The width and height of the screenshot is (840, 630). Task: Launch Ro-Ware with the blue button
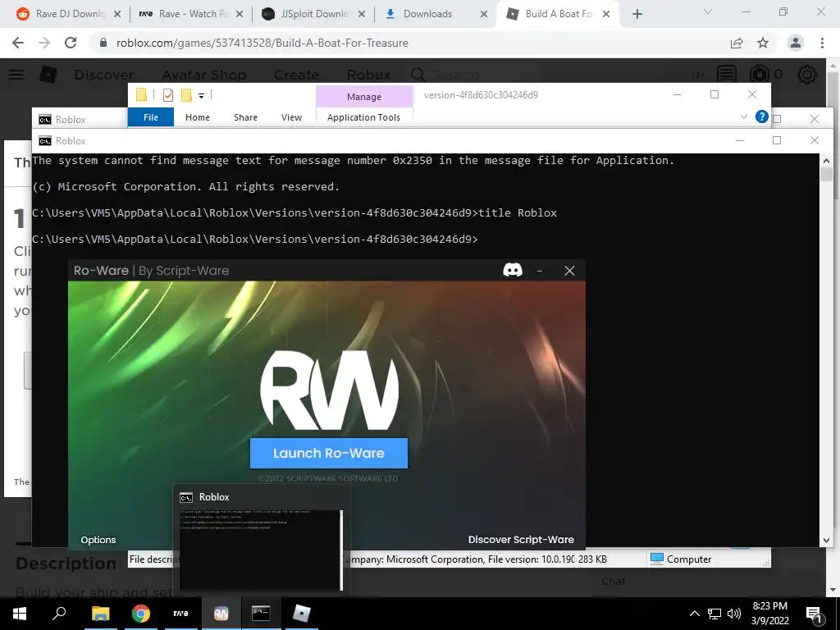328,453
